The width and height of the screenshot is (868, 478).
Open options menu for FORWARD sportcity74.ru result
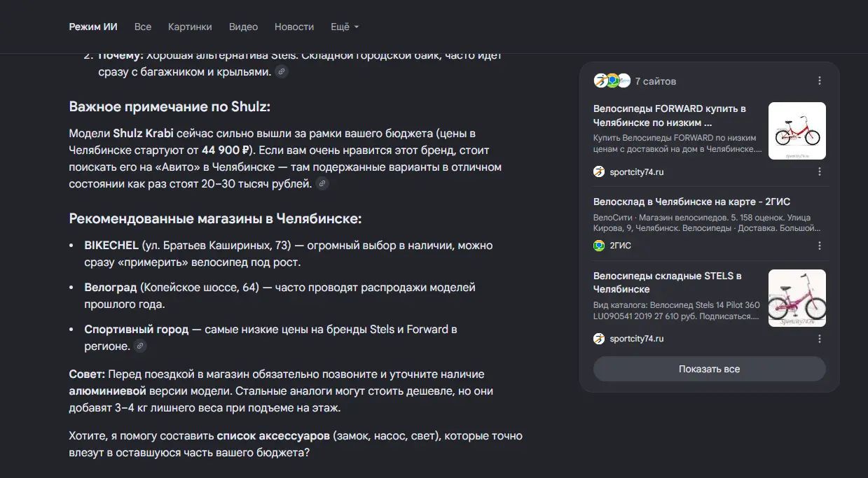click(x=820, y=171)
